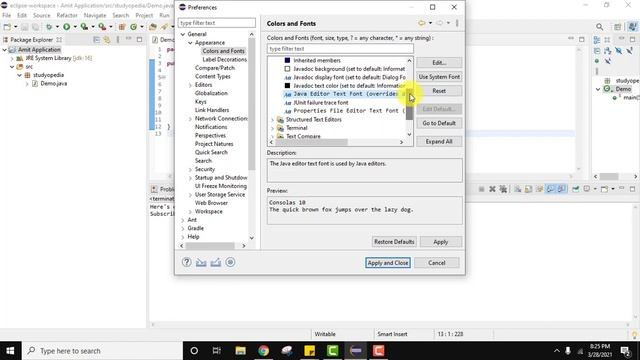Click the Colors and Fonts filter text field
Image resolution: width=640 pixels, height=360 pixels.
[x=340, y=49]
